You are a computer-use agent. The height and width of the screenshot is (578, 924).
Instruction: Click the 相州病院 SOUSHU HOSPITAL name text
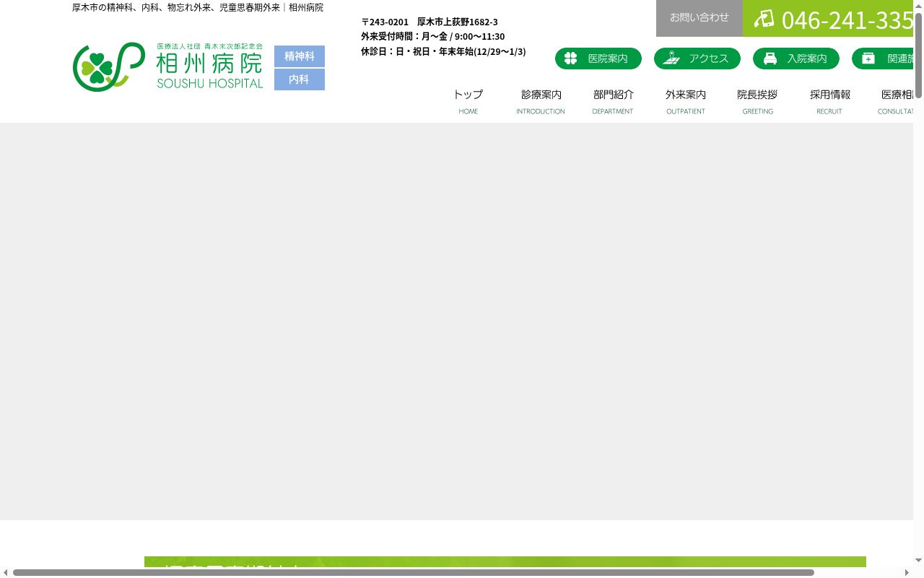210,67
